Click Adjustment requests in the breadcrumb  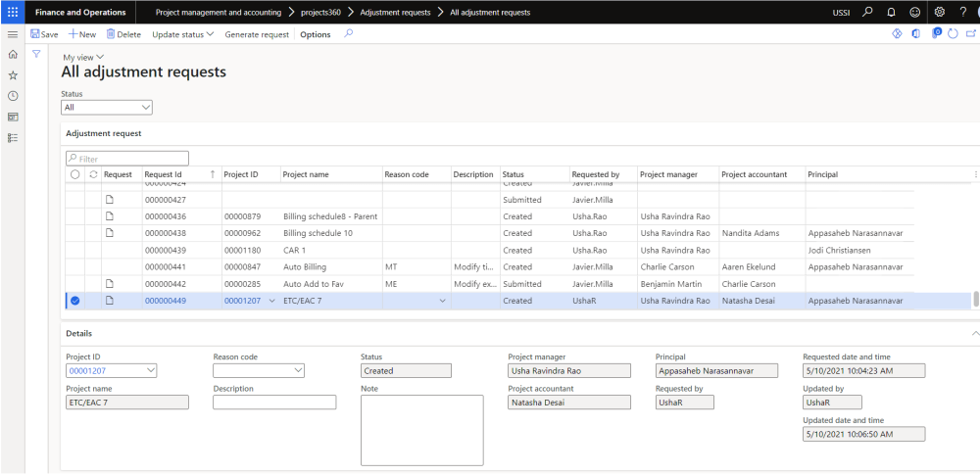[x=395, y=12]
